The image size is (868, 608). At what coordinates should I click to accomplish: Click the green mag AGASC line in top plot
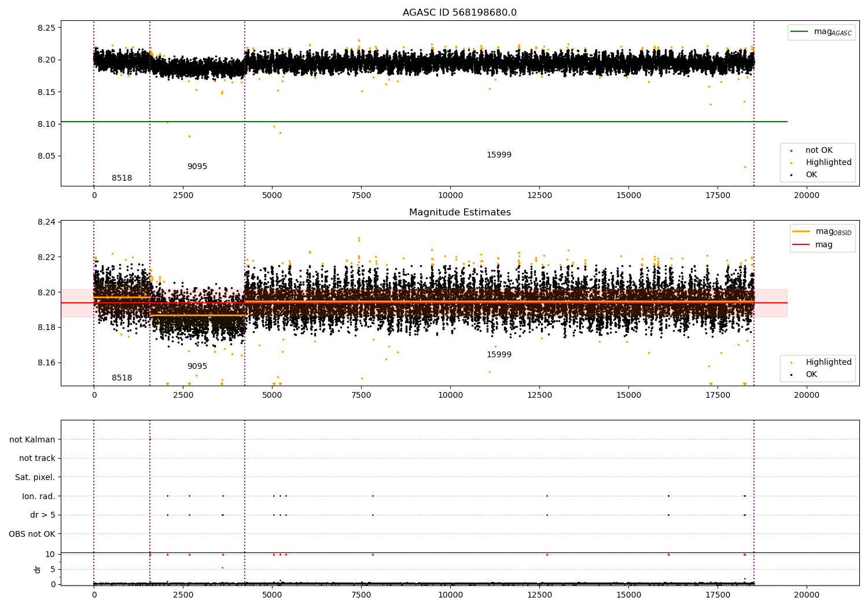tap(424, 122)
